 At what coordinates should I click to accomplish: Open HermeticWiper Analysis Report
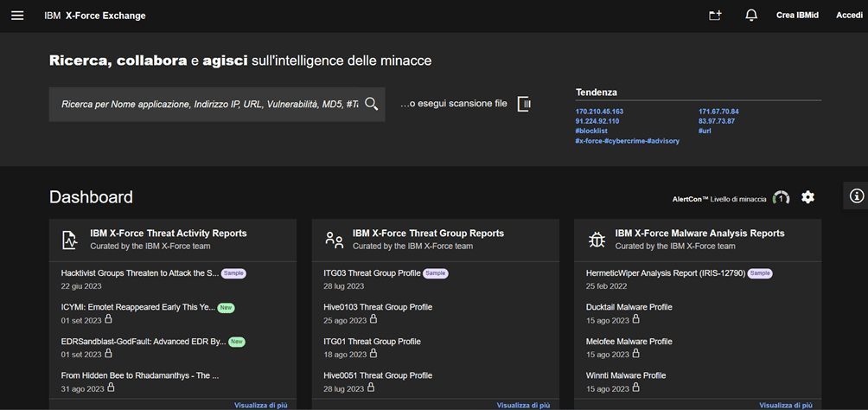coord(666,273)
